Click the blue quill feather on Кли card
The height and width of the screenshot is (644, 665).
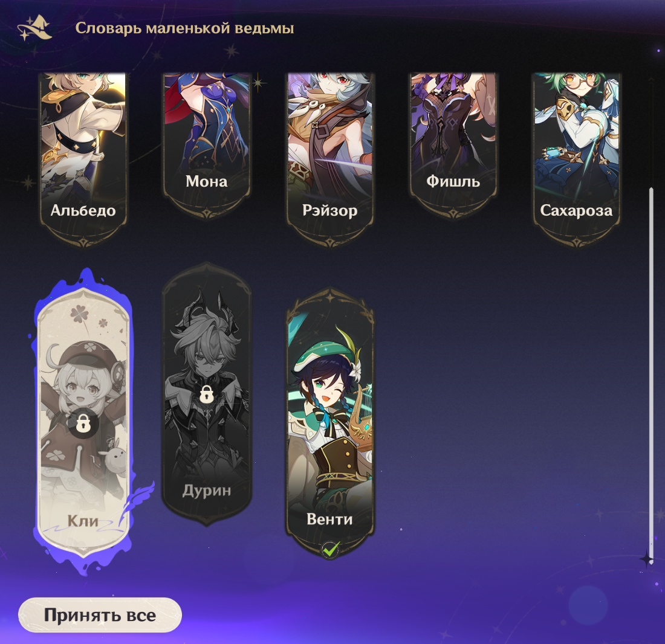coord(135,503)
